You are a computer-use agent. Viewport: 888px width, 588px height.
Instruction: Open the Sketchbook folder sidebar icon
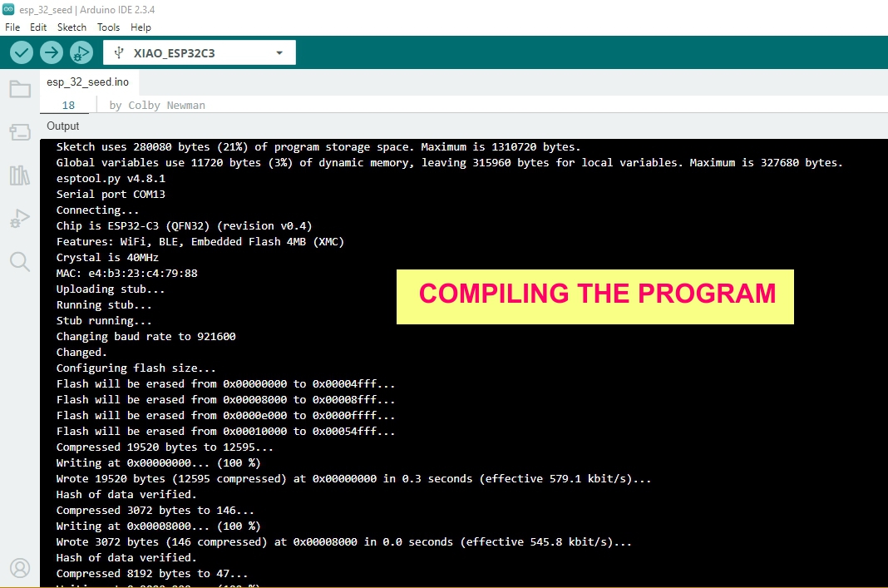pyautogui.click(x=20, y=89)
